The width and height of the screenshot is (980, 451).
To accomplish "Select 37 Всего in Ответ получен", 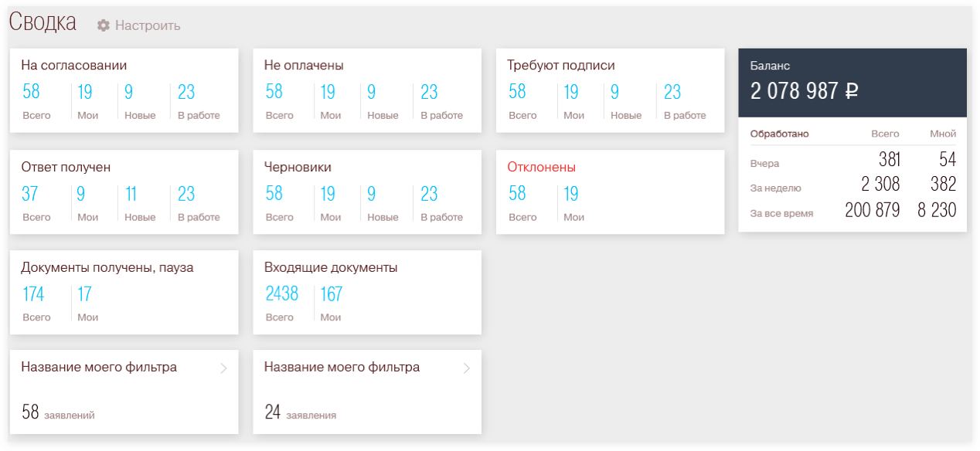I will click(36, 203).
